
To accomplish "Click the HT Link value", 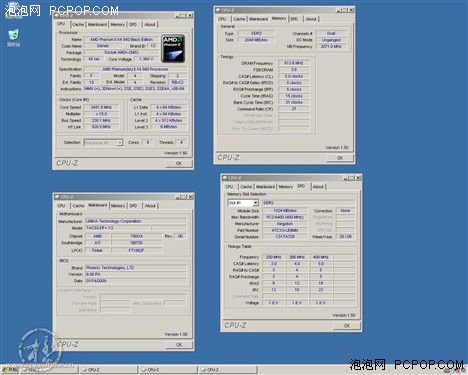I will 101,127.
